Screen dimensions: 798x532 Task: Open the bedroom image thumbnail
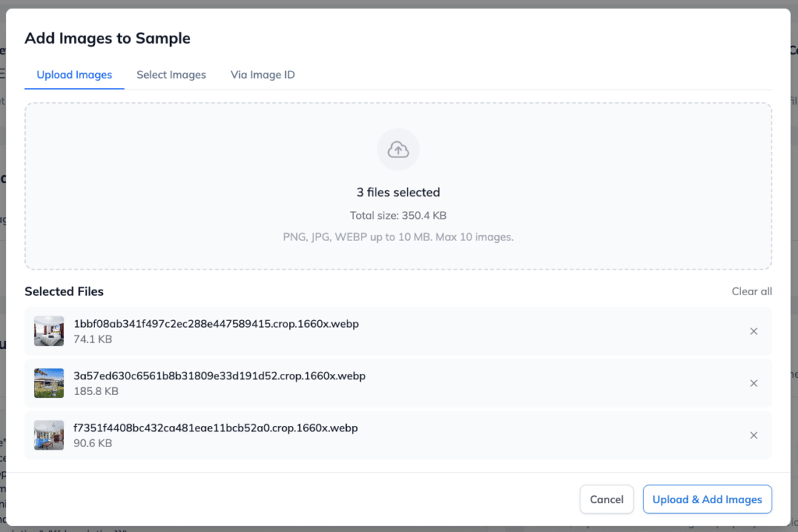pos(49,331)
